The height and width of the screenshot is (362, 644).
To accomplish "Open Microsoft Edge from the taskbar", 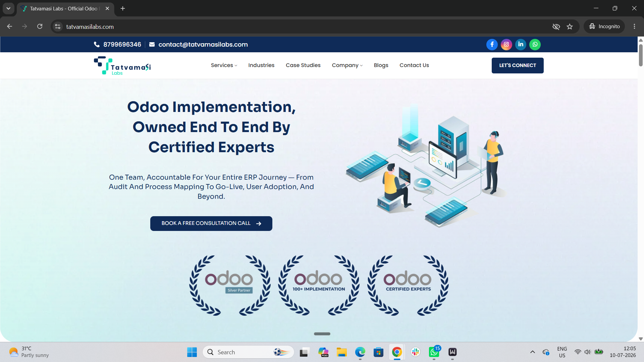I will [x=360, y=352].
